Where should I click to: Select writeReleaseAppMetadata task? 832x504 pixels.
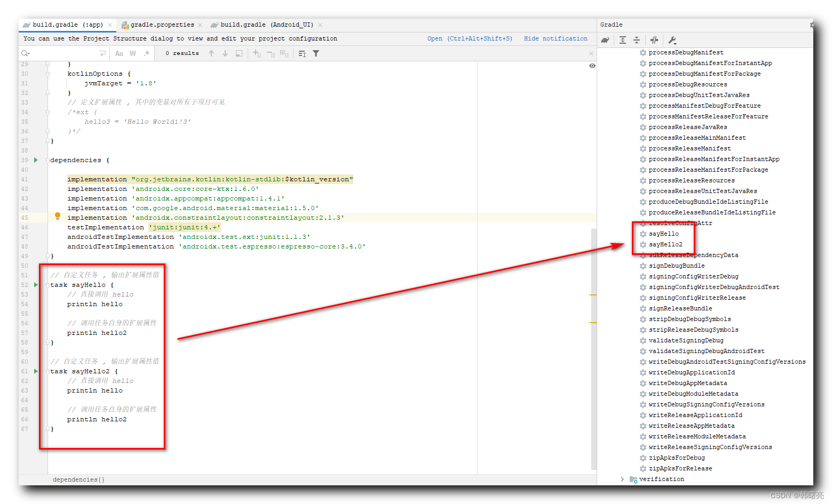coord(692,426)
